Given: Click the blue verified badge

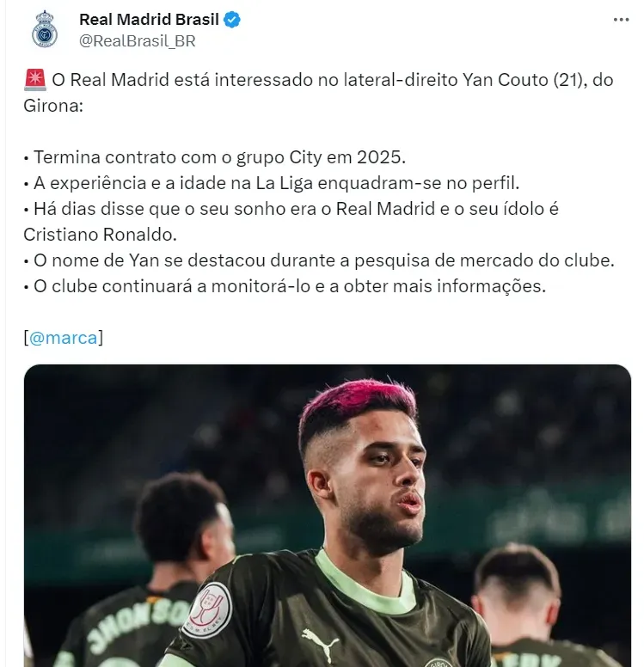Looking at the screenshot, I should coord(232,20).
